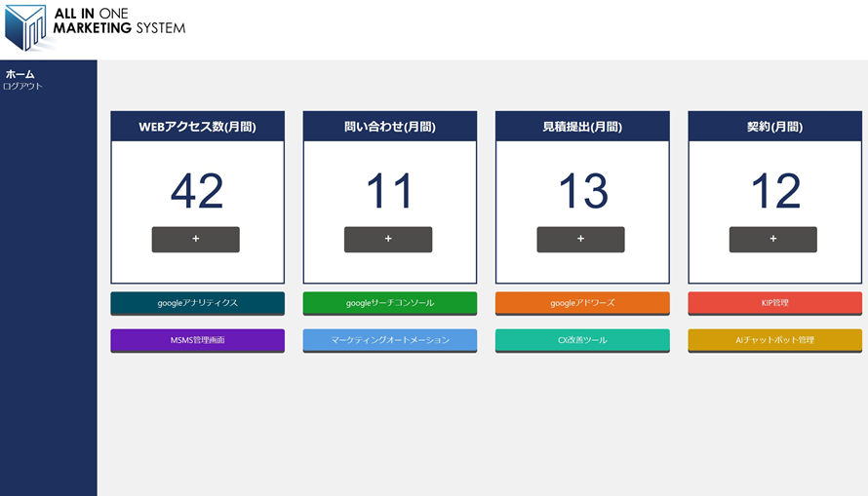Select ログアウト in the sidebar
Viewport: 868px width, 496px height.
click(22, 87)
